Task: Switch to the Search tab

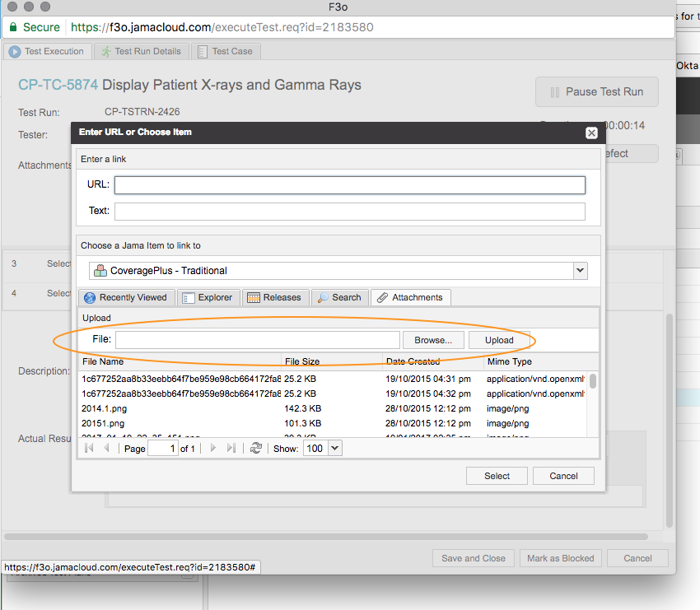Action: tap(340, 298)
